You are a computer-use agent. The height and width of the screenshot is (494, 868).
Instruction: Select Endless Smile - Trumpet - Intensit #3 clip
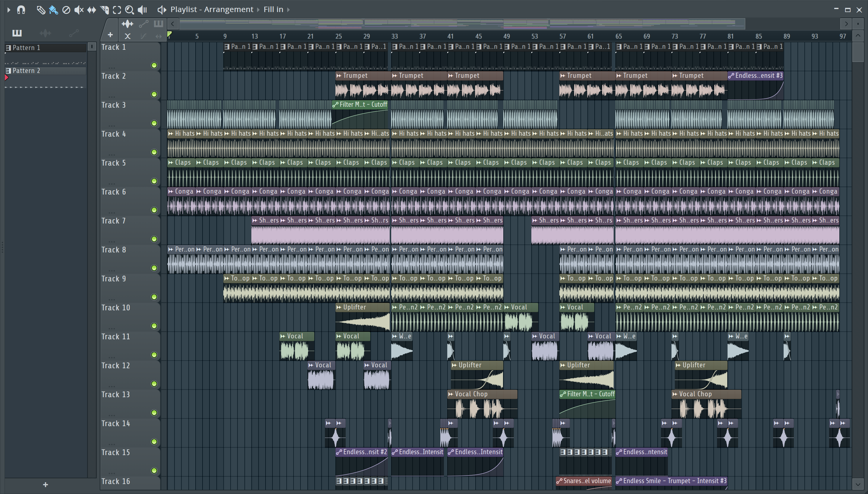671,483
